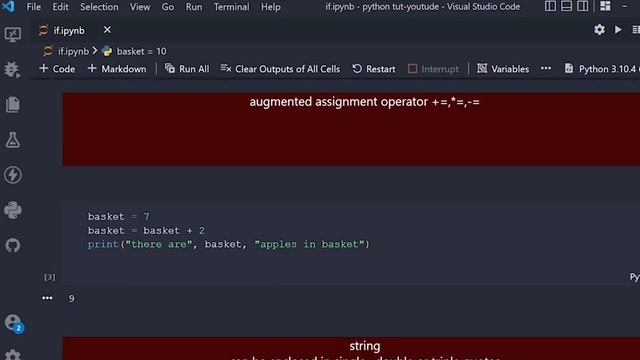Open the Run menu
Viewport: 640px width, 360px height.
click(194, 7)
